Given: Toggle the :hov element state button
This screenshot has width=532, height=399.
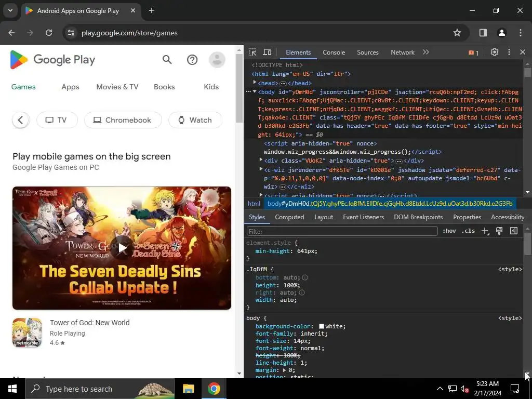Looking at the screenshot, I should point(449,231).
